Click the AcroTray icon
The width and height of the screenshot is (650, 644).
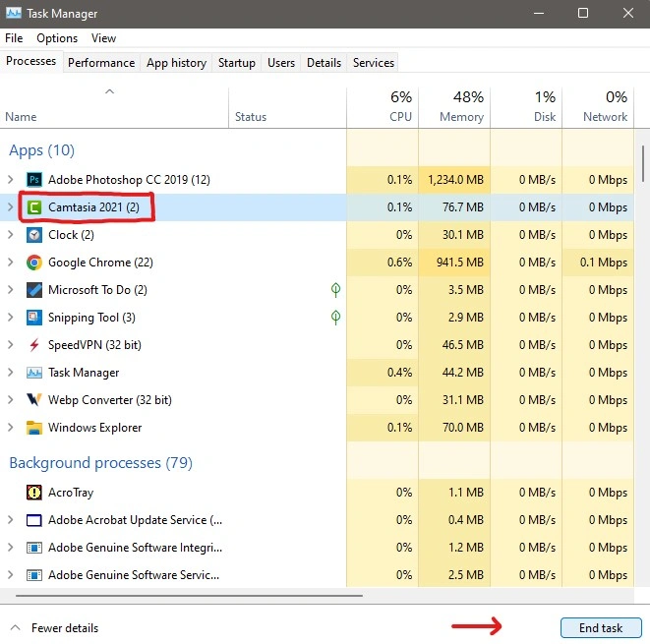coord(34,493)
